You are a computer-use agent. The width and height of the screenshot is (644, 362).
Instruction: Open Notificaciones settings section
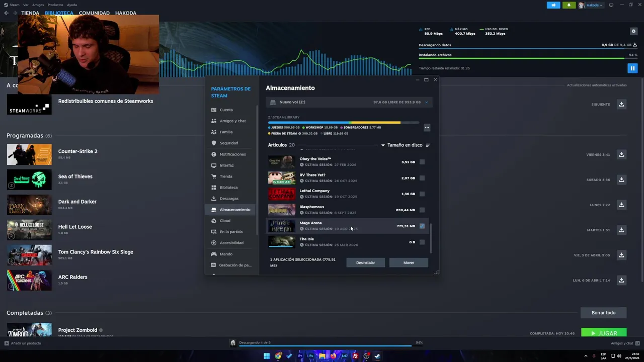[231, 154]
